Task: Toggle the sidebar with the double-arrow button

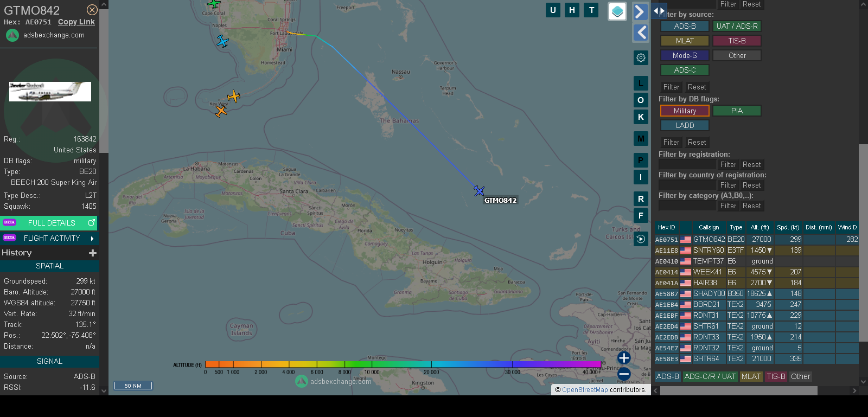Action: point(659,11)
